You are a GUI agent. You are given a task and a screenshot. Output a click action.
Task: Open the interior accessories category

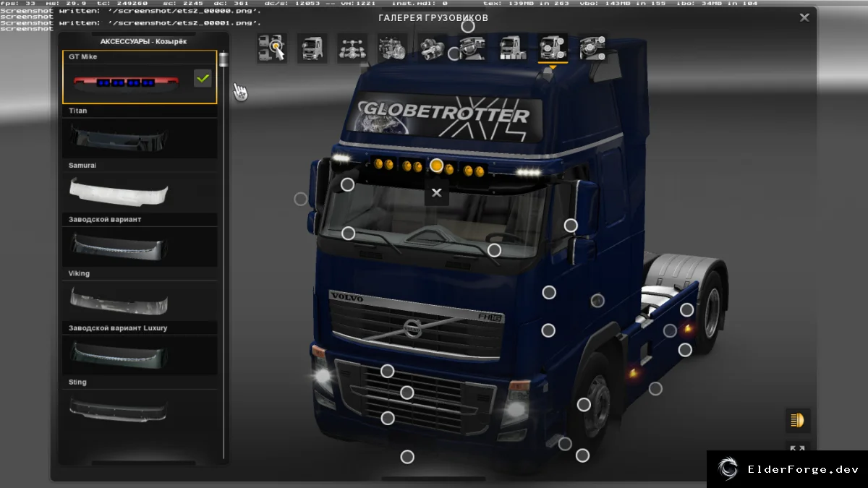tap(593, 48)
